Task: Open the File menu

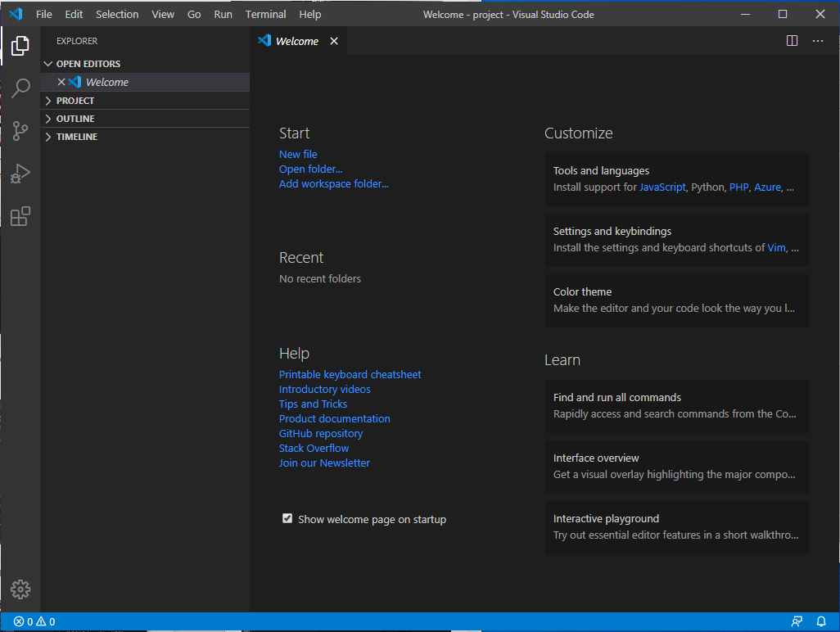Action: point(44,15)
